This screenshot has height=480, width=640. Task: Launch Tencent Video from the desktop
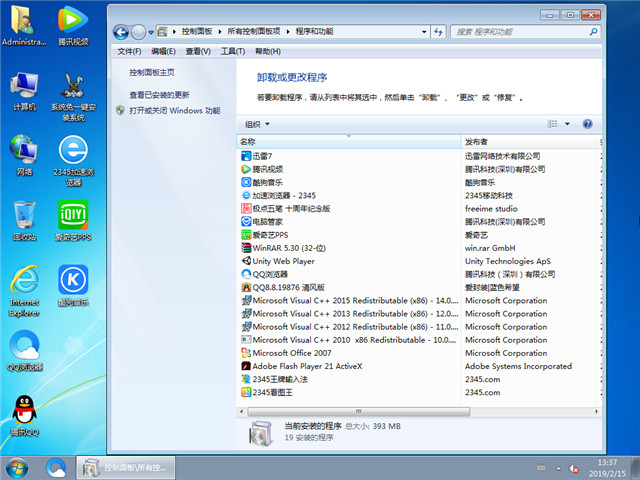[x=73, y=25]
